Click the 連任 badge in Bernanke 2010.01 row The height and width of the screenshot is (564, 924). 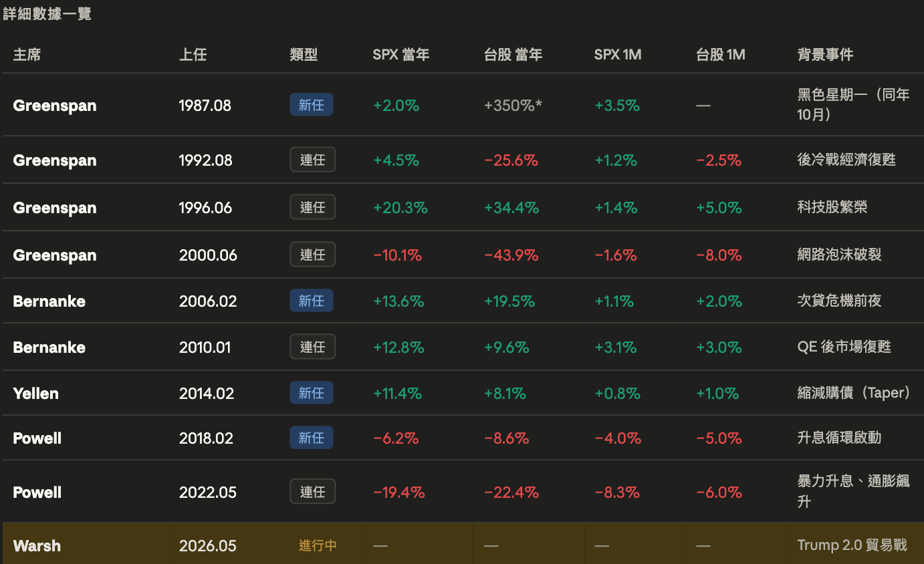click(312, 347)
